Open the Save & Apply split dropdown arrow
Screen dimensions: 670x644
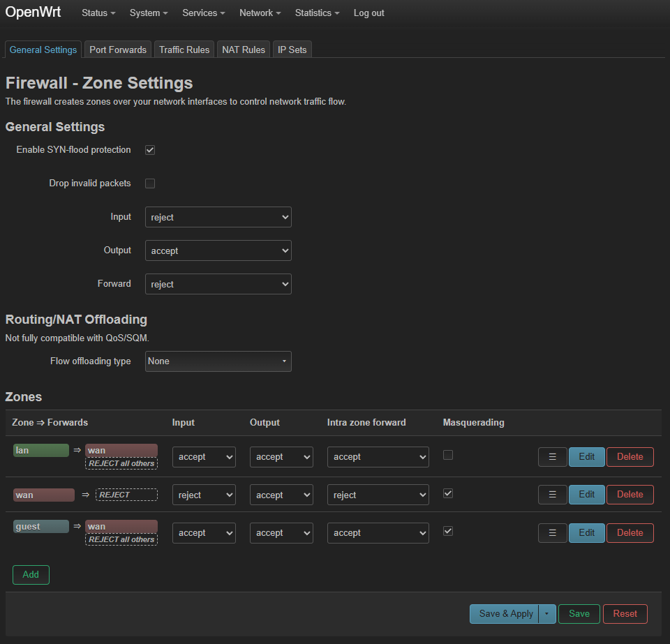point(548,614)
